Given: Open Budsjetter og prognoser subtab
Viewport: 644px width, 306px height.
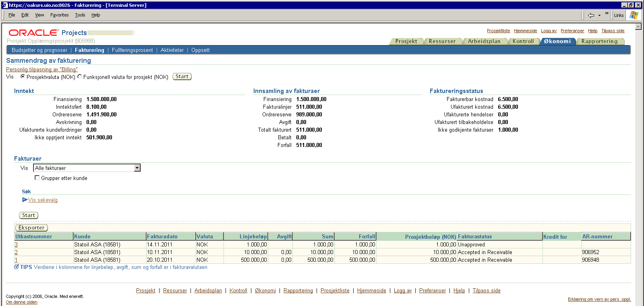Looking at the screenshot, I should [39, 50].
